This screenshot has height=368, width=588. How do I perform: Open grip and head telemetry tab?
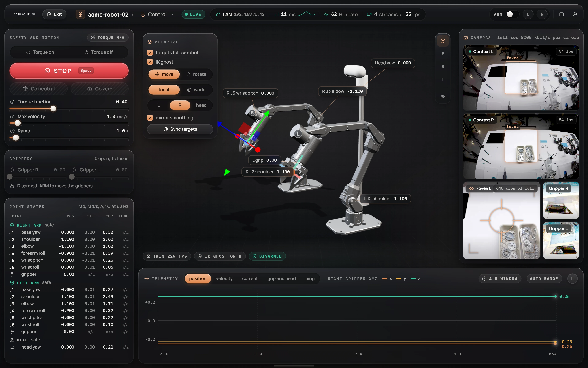coord(281,279)
